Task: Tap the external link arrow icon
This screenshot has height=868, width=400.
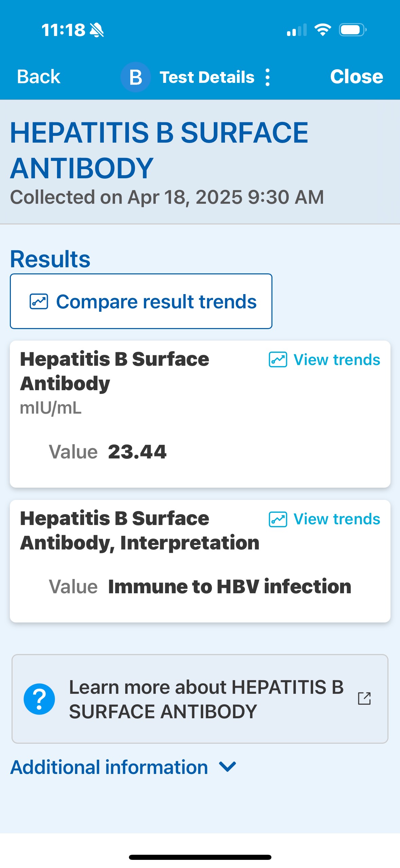Action: point(364,699)
